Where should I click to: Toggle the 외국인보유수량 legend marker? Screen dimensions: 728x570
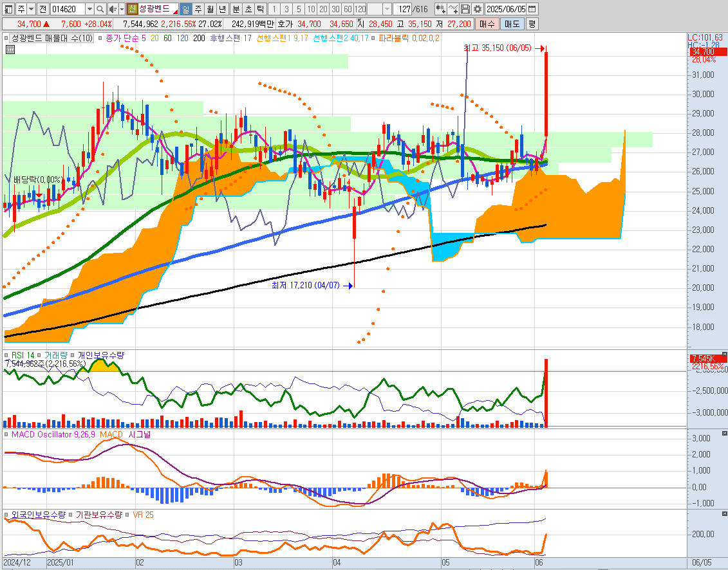[x=6, y=515]
